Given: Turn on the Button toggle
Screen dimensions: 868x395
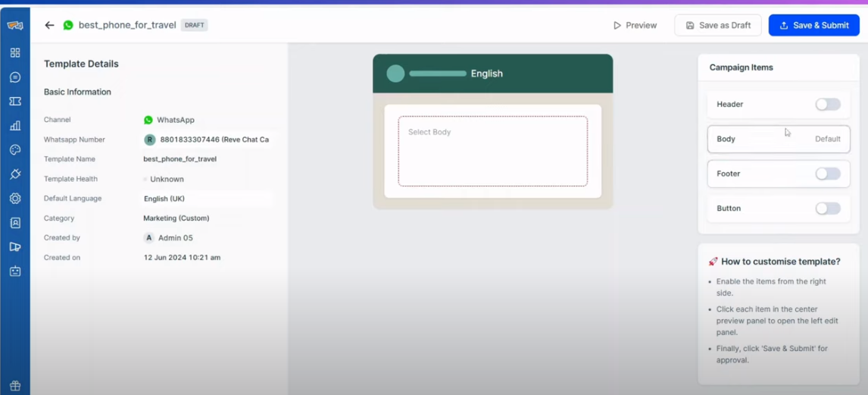Looking at the screenshot, I should point(827,208).
